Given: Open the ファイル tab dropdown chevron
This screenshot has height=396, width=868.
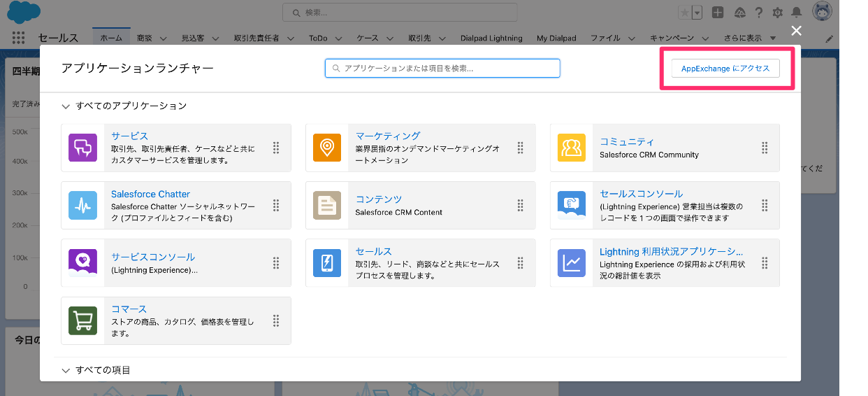Looking at the screenshot, I should point(631,38).
